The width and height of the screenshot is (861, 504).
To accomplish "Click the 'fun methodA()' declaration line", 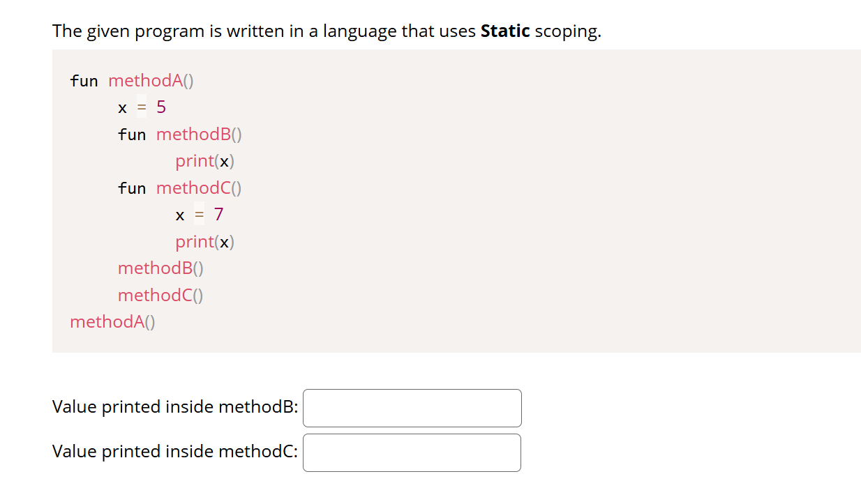I will click(x=131, y=80).
